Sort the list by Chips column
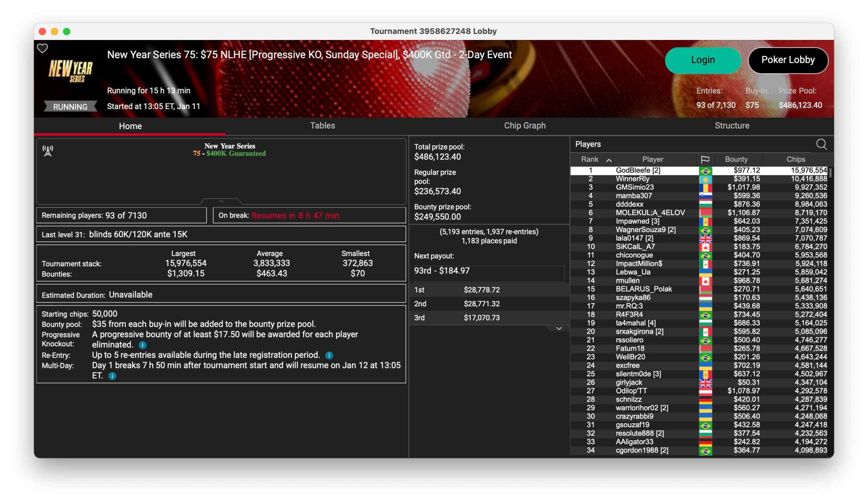Screen dimensions: 868x503 coord(795,159)
